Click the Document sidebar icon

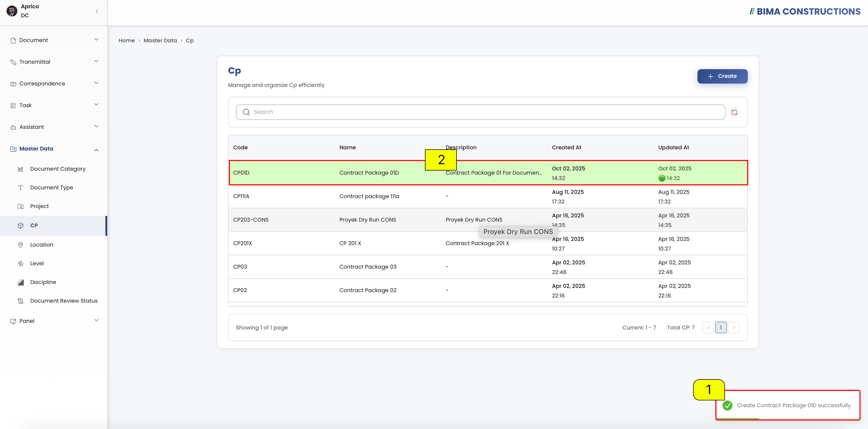[x=13, y=41]
